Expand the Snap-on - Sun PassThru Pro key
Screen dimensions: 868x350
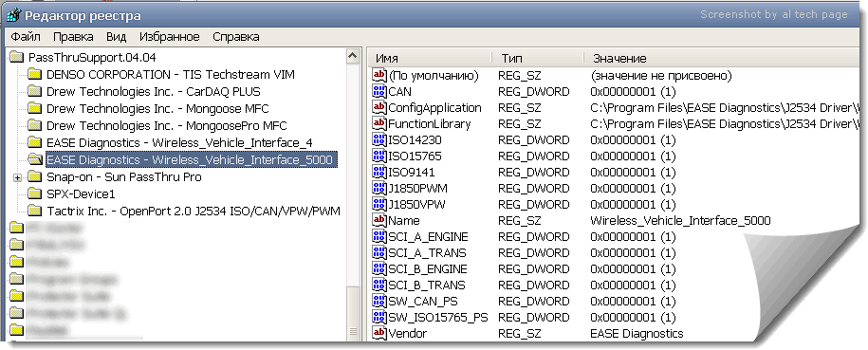click(18, 177)
